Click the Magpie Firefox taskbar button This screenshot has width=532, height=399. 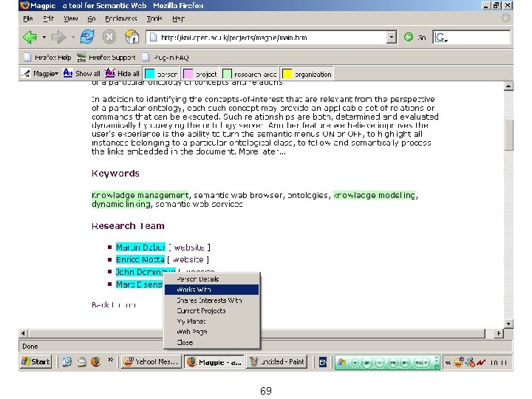pos(214,362)
